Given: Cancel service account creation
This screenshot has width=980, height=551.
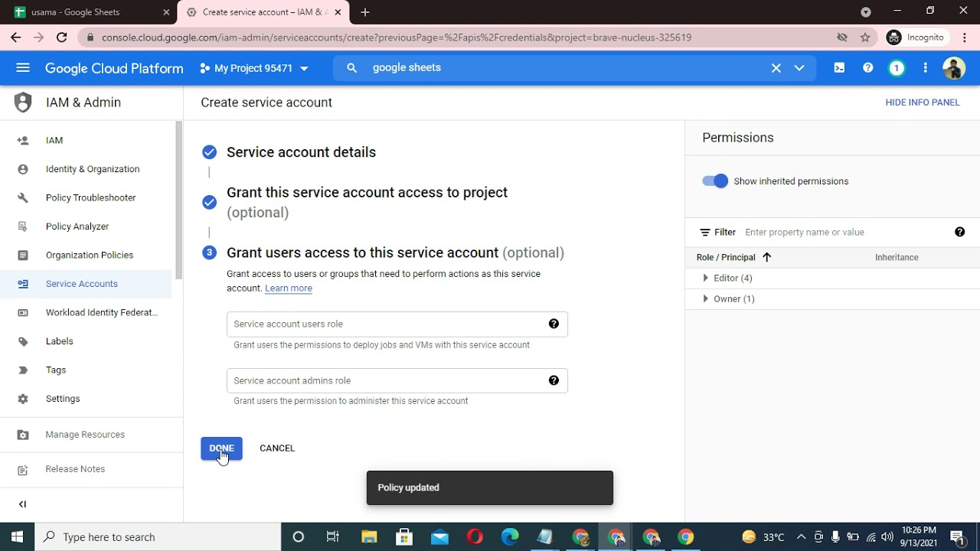Looking at the screenshot, I should click(x=277, y=448).
